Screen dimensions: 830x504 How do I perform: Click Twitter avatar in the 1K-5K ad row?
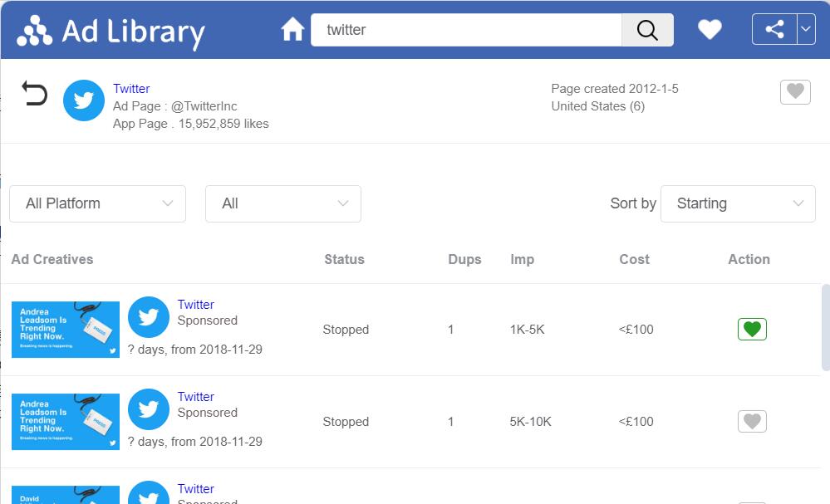click(x=149, y=317)
